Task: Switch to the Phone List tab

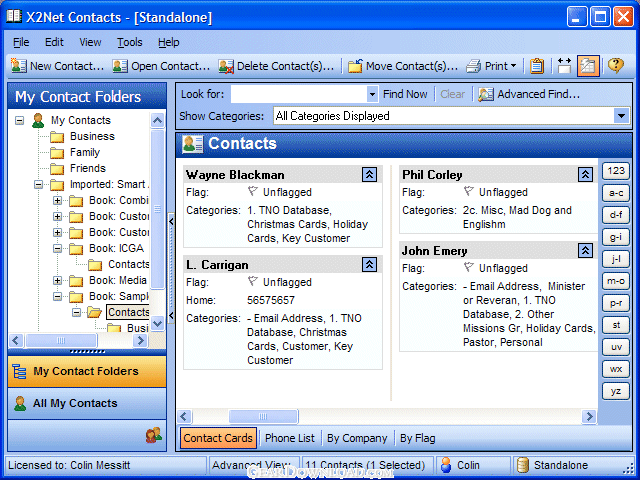Action: click(289, 438)
